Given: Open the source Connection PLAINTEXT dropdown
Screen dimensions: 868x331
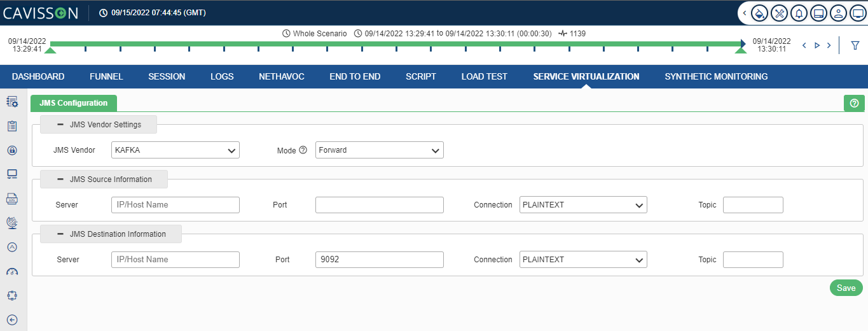Looking at the screenshot, I should tap(584, 205).
